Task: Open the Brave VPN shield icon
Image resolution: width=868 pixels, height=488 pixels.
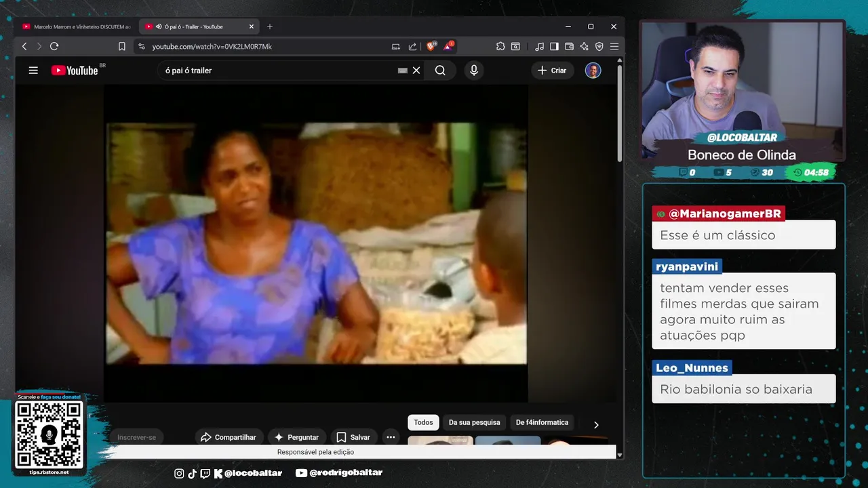Action: (599, 46)
